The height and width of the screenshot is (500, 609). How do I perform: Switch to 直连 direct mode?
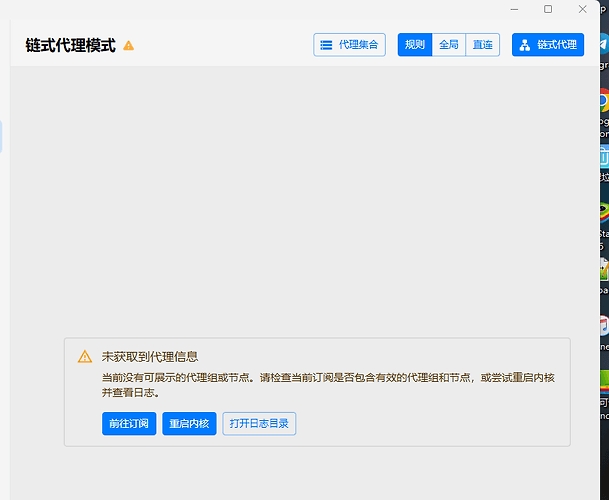point(482,45)
